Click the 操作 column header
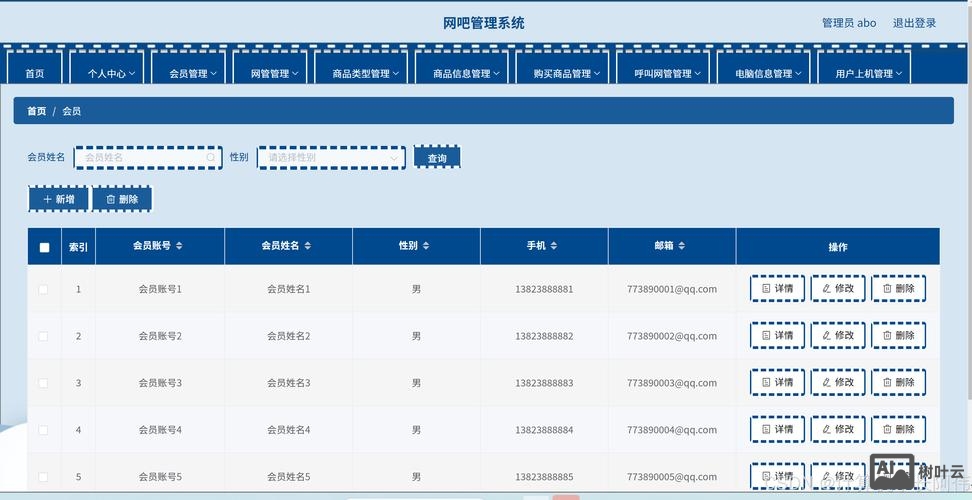 click(x=838, y=247)
